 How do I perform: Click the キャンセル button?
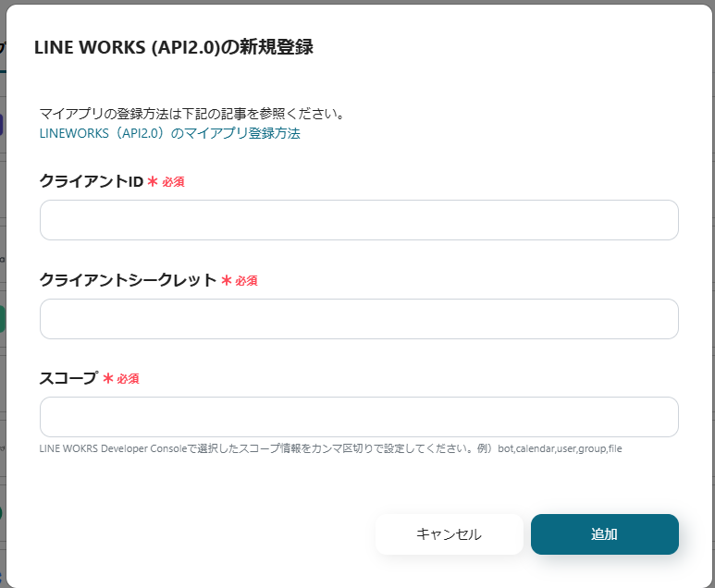450,534
